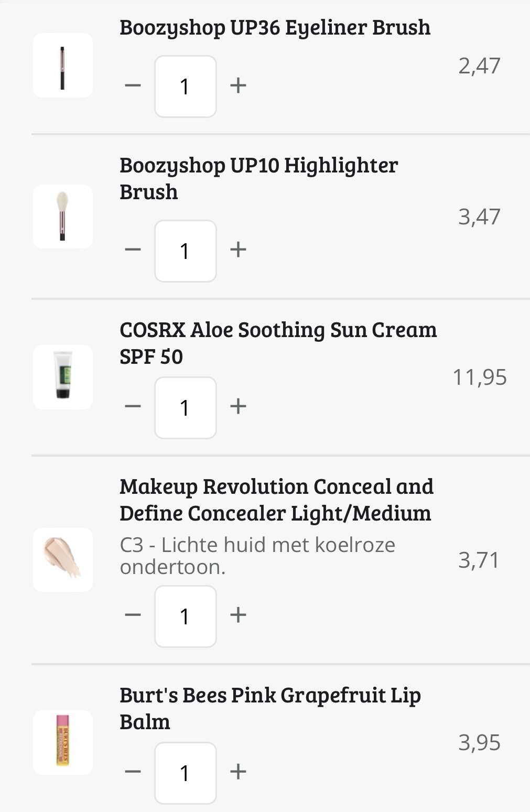The width and height of the screenshot is (530, 812).
Task: View UP36 Eyeliner Brush product thumbnail
Action: [63, 66]
